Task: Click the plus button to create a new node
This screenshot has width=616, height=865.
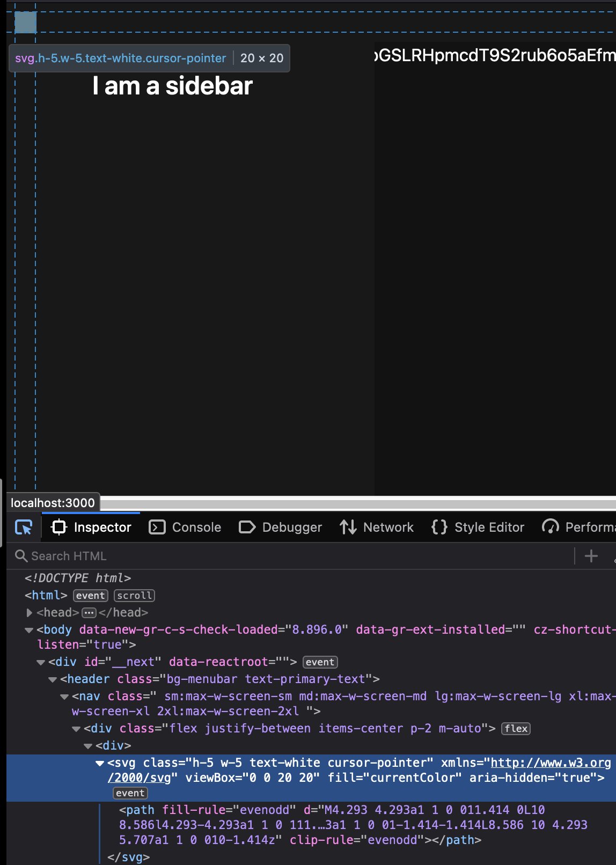Action: (591, 556)
